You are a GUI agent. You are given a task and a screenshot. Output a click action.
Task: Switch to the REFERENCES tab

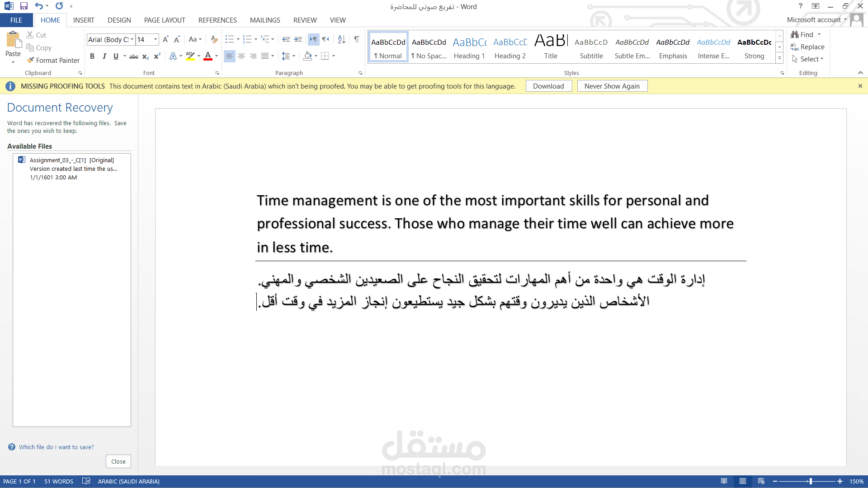(x=217, y=20)
